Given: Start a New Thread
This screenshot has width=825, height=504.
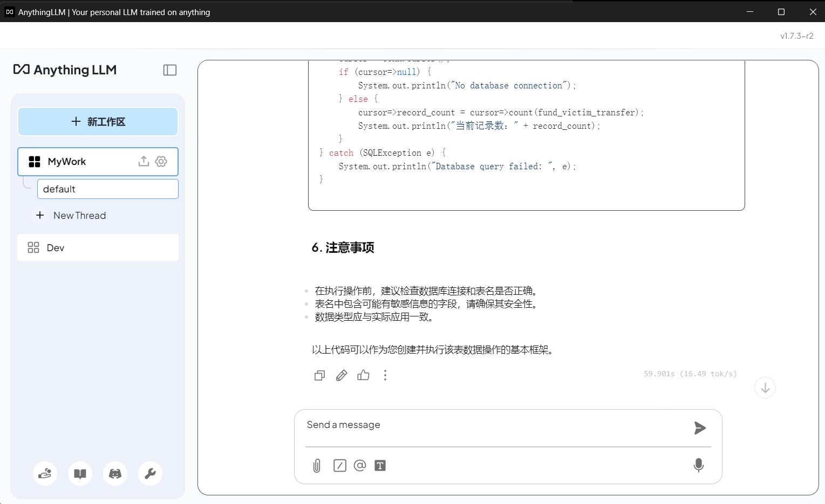Looking at the screenshot, I should [x=79, y=216].
